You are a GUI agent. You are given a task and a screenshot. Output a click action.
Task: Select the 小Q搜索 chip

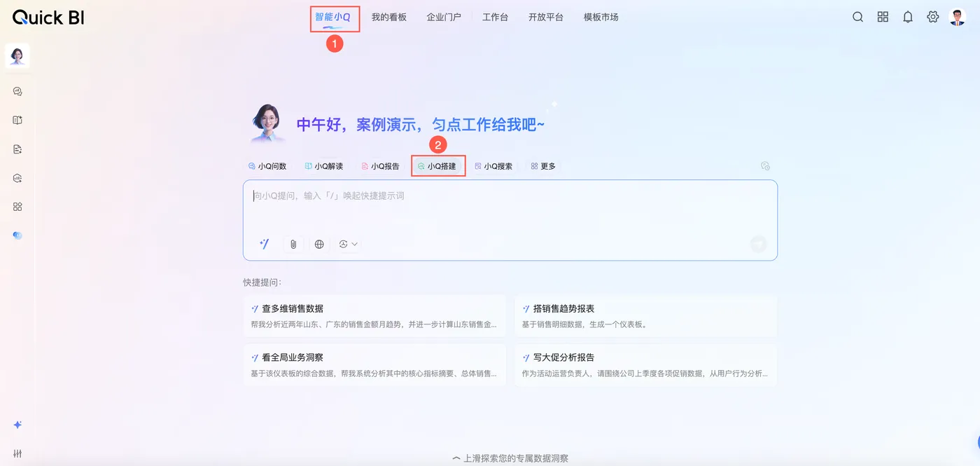(x=493, y=166)
